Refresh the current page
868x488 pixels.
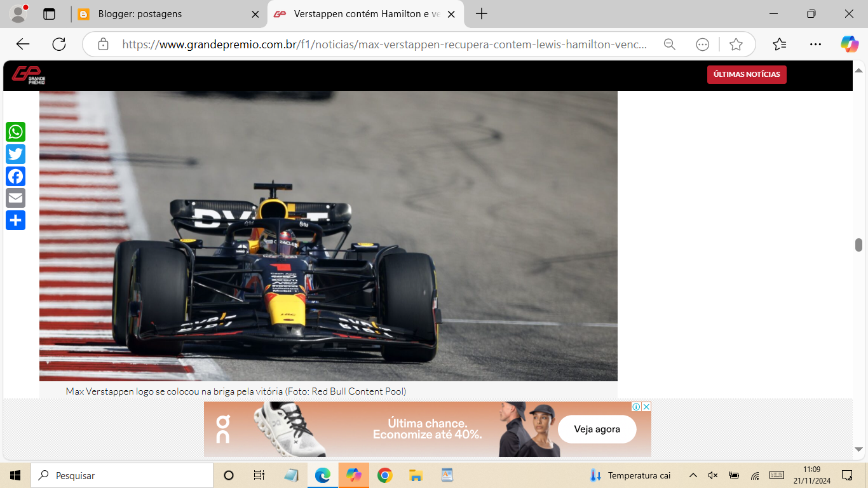[x=59, y=44]
